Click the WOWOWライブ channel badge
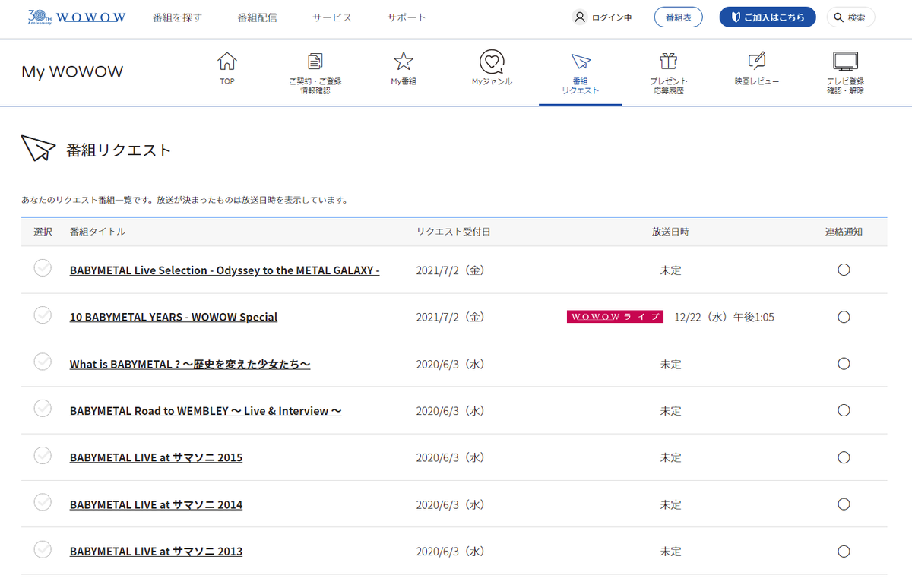This screenshot has height=588, width=912. click(615, 317)
